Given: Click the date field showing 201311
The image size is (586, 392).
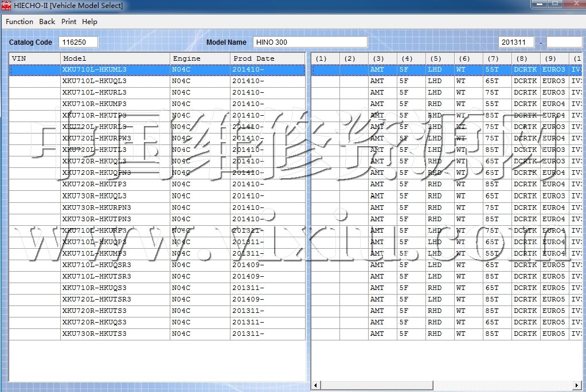Looking at the screenshot, I should click(516, 42).
